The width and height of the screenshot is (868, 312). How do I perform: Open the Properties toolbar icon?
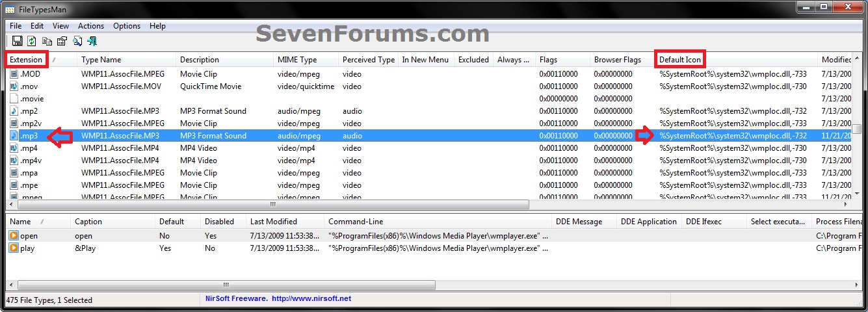click(62, 41)
